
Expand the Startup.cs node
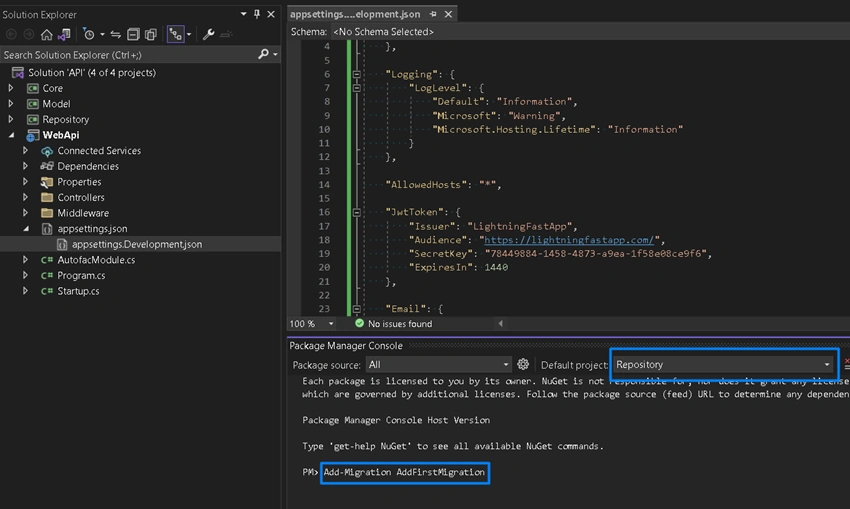(x=25, y=291)
